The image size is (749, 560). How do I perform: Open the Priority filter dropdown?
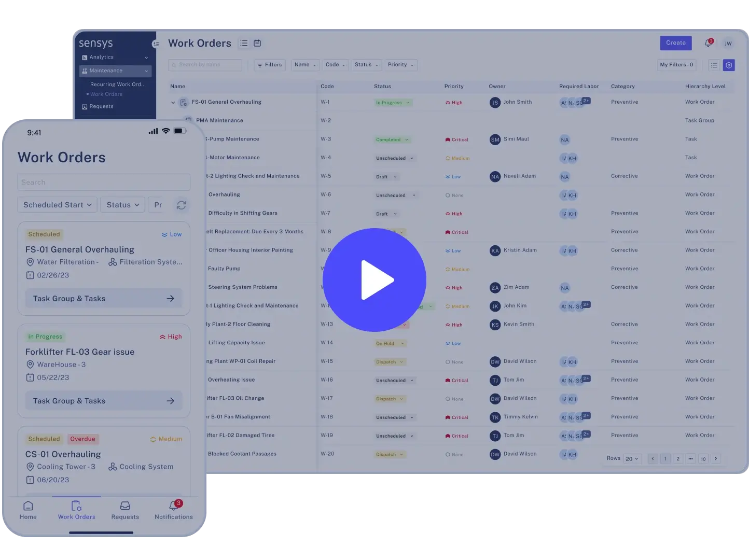point(400,65)
